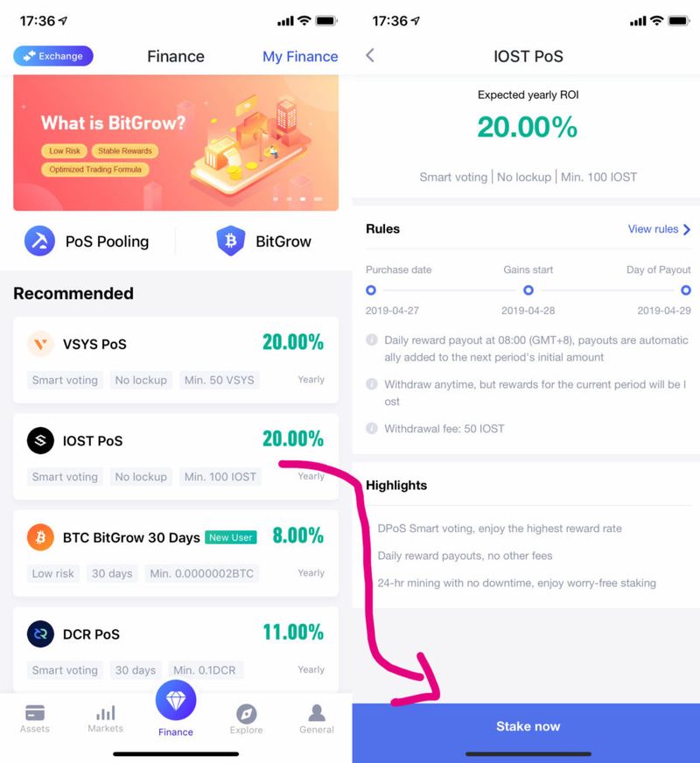Viewport: 700px width, 763px height.
Task: Switch to the Assets tab
Action: pyautogui.click(x=35, y=718)
